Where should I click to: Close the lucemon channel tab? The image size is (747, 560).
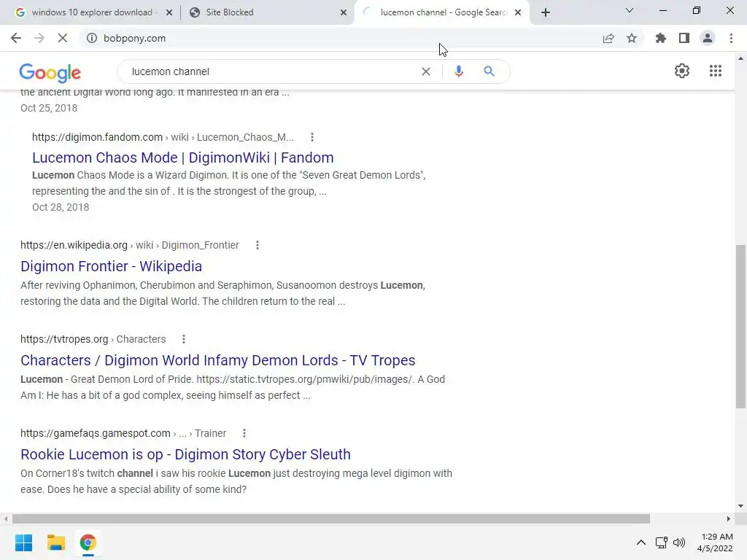pyautogui.click(x=518, y=12)
